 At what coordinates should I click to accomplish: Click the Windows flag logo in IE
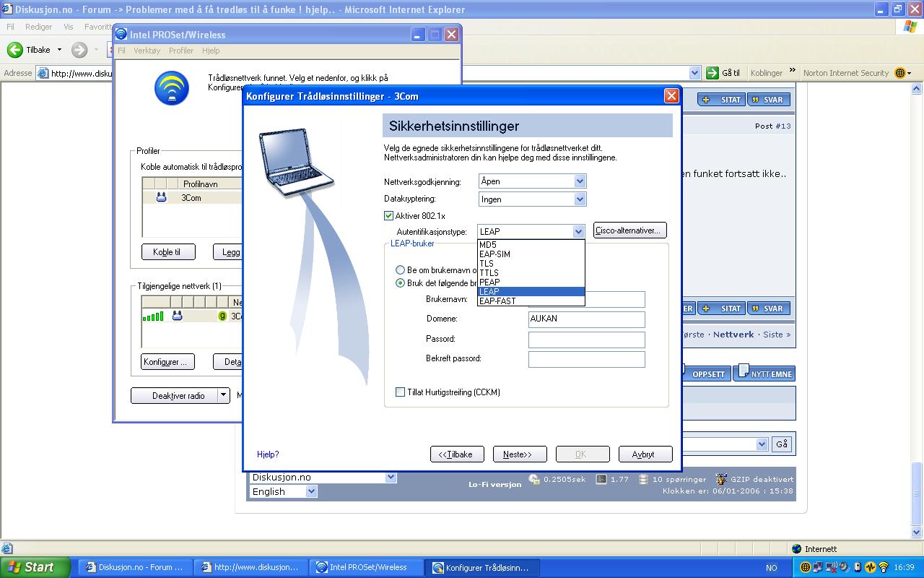tap(910, 27)
